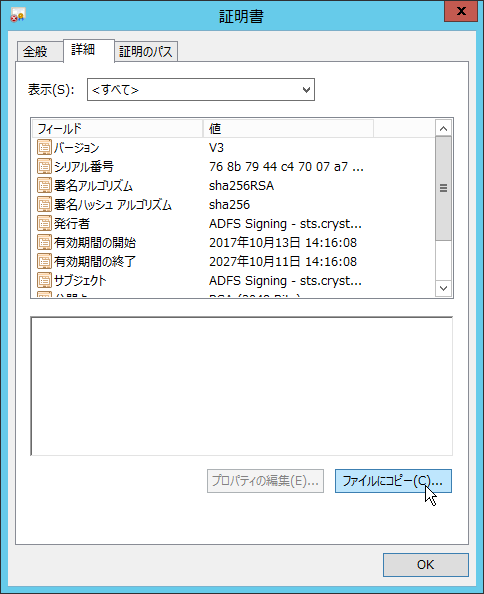The image size is (484, 594).
Task: Click the field list scrollbar down arrow
Action: tap(443, 288)
